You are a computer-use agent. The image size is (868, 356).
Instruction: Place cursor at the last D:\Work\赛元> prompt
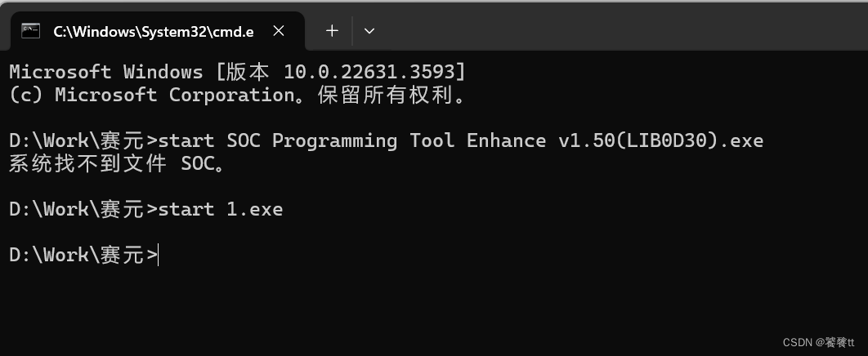[x=159, y=255]
